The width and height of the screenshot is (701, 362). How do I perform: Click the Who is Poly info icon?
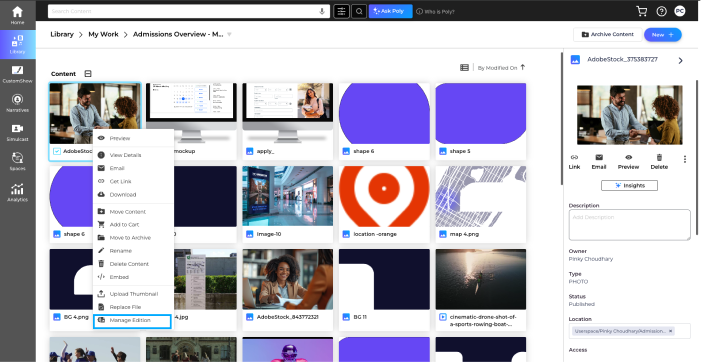tap(419, 12)
